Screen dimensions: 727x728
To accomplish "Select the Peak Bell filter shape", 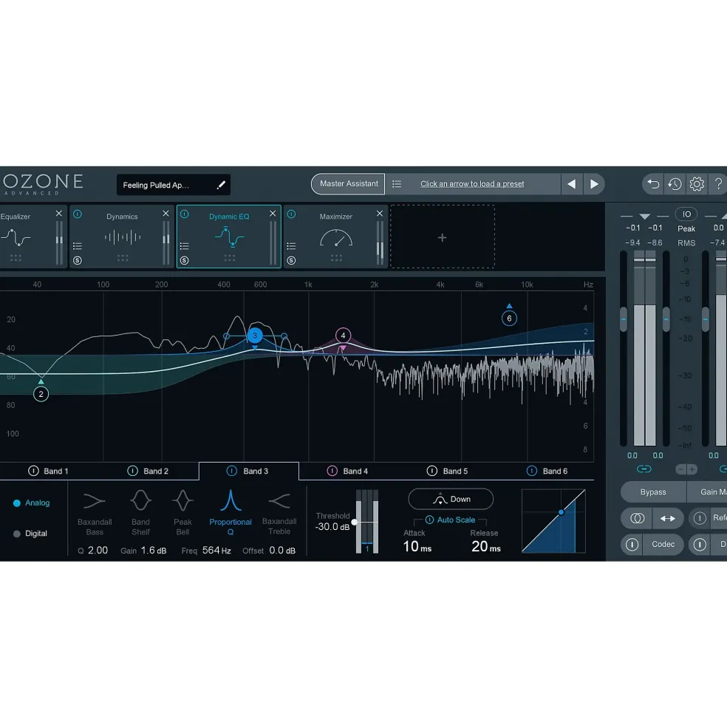I will click(x=182, y=514).
